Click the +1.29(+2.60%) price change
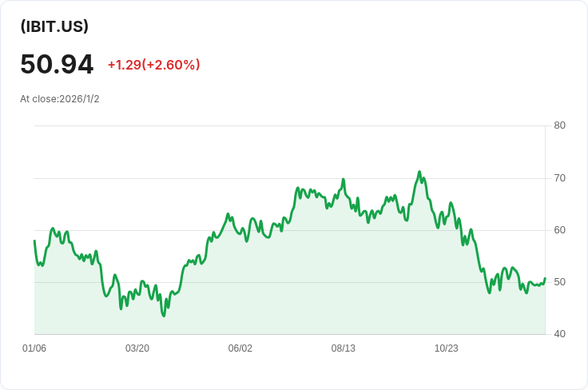The image size is (588, 390). (x=153, y=65)
